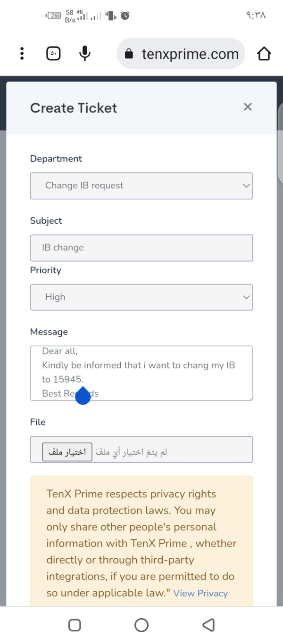The height and width of the screenshot is (644, 283).
Task: Focus the Subject field containing IB change
Action: tap(141, 248)
